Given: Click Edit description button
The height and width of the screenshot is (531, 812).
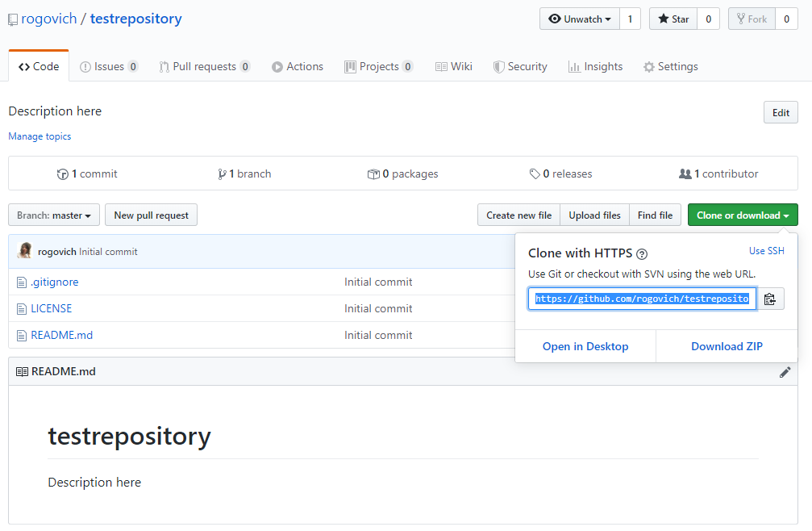Looking at the screenshot, I should [781, 112].
